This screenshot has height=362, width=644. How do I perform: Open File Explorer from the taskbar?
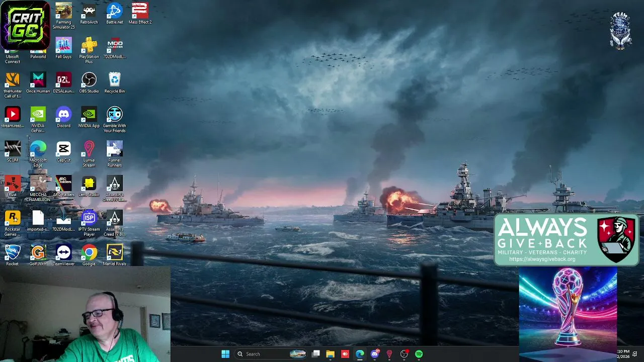(330, 354)
